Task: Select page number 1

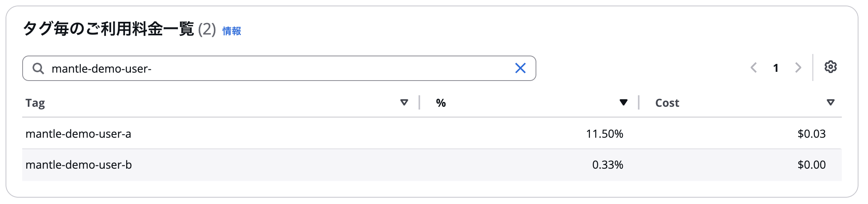Action: coord(776,68)
